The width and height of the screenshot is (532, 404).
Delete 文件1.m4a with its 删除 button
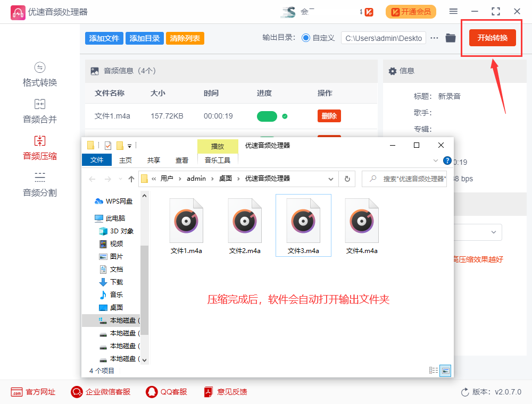[x=329, y=115]
